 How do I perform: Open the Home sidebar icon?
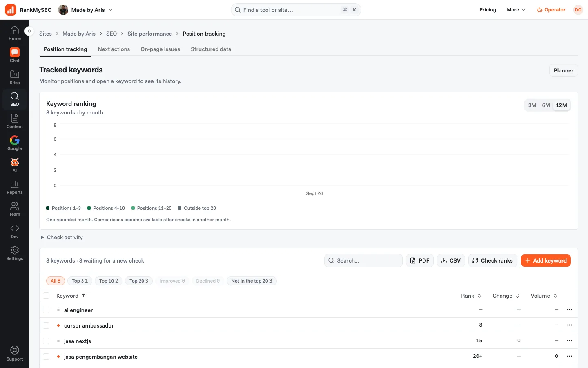[x=15, y=33]
